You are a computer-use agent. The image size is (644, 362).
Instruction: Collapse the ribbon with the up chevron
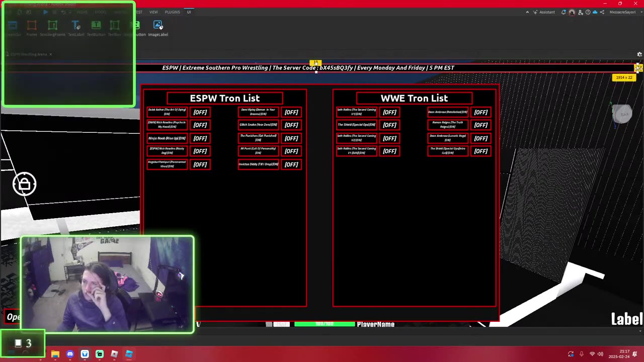[527, 12]
